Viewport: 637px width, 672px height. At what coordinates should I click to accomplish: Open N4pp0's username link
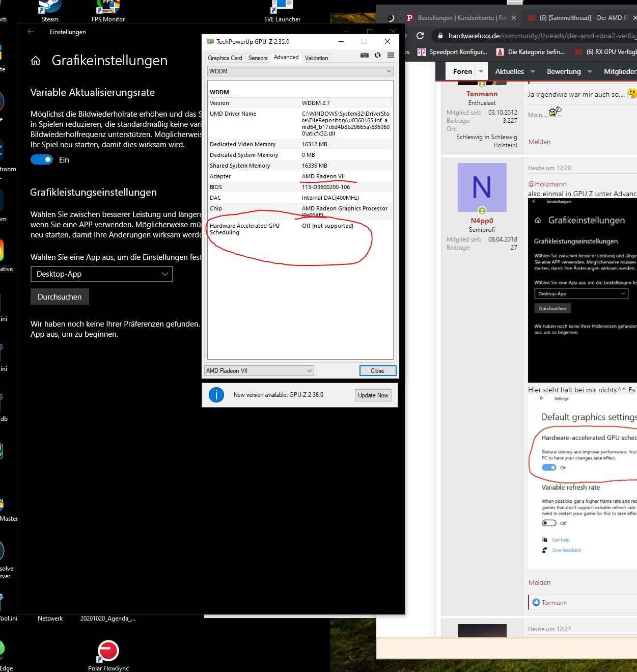pyautogui.click(x=482, y=221)
